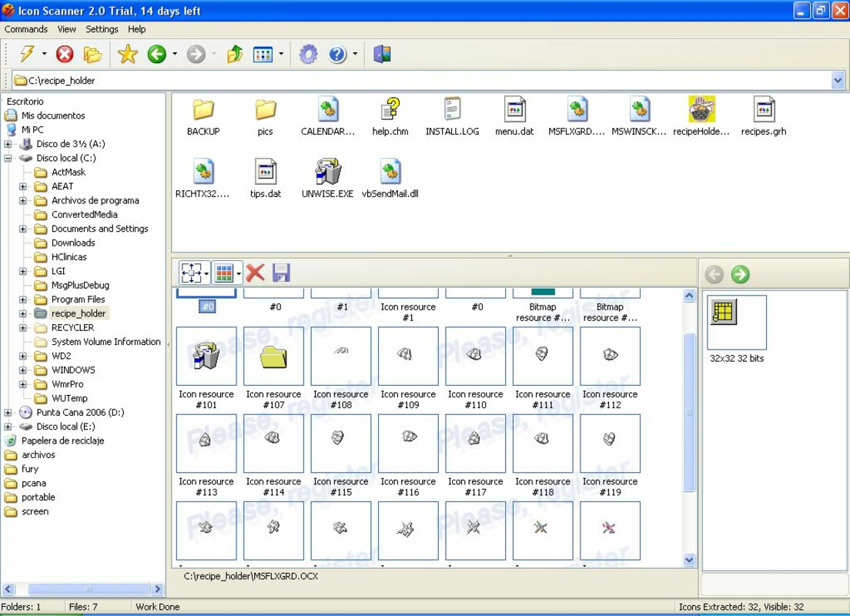Select the vbSendMail.dll file
This screenshot has height=616, width=850.
pyautogui.click(x=390, y=179)
